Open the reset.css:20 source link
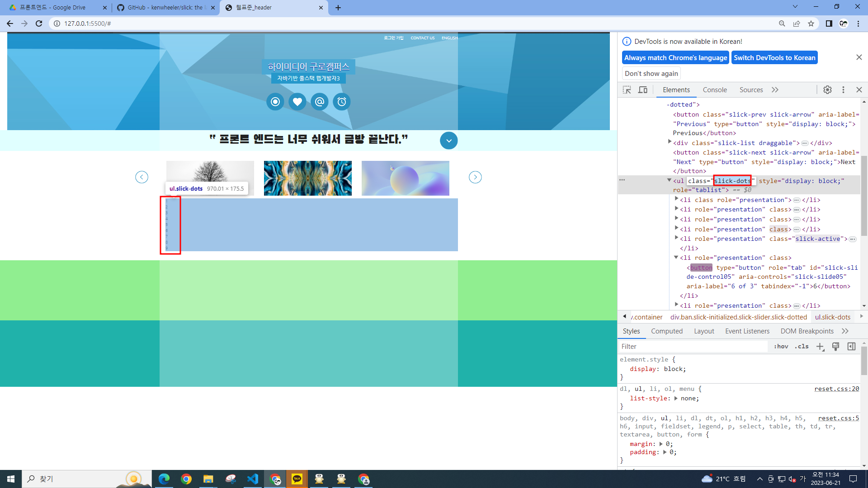Viewport: 868px width, 488px height. 836,389
